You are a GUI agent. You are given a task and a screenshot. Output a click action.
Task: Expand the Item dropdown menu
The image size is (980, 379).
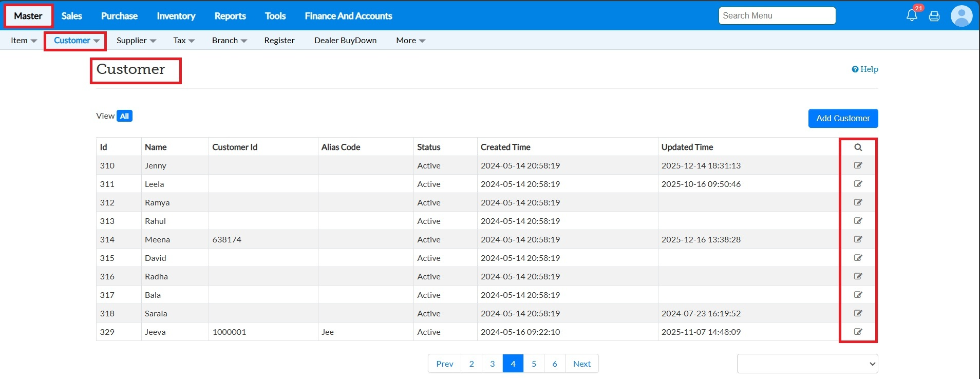tap(24, 41)
